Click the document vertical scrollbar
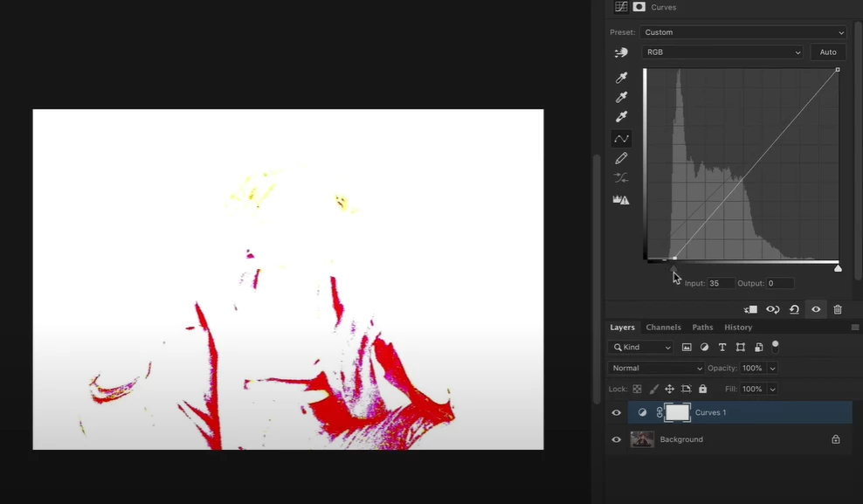 [596, 280]
